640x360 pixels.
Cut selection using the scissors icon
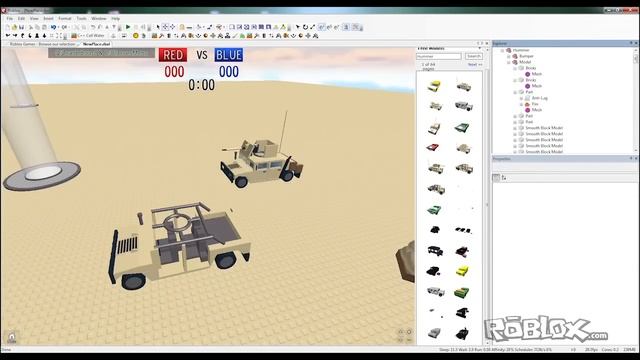coord(31,27)
